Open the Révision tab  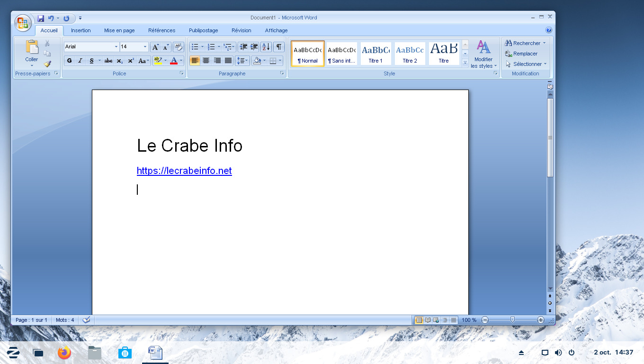241,30
